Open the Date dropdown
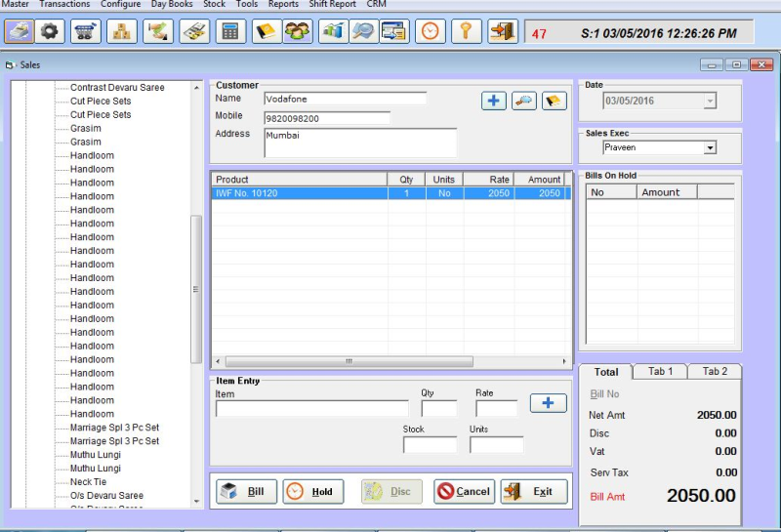Image resolution: width=781 pixels, height=532 pixels. click(x=711, y=102)
